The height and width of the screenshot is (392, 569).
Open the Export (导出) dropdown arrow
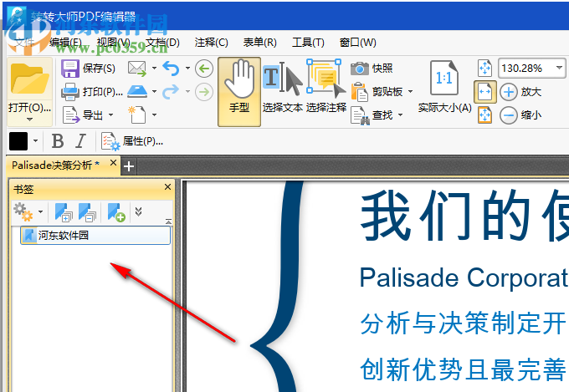(x=110, y=115)
